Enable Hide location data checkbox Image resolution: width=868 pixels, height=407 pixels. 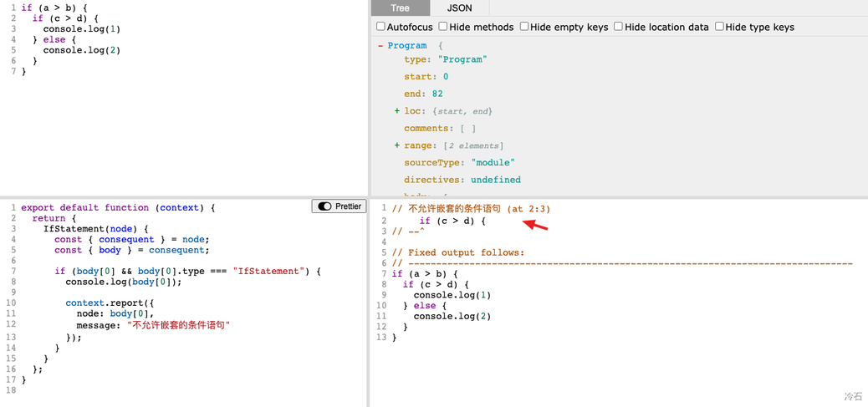tap(619, 27)
